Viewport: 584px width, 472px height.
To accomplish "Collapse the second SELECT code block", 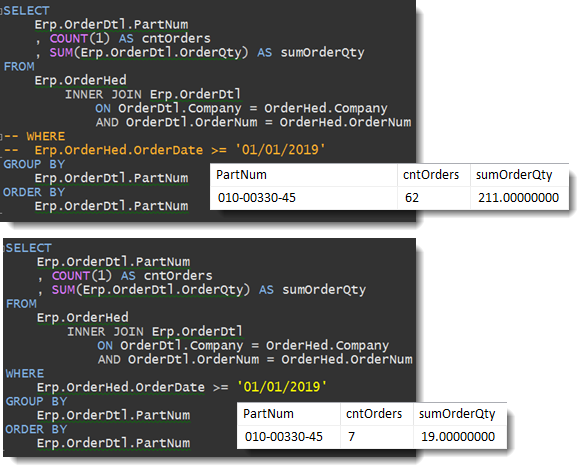I will pyautogui.click(x=4, y=248).
